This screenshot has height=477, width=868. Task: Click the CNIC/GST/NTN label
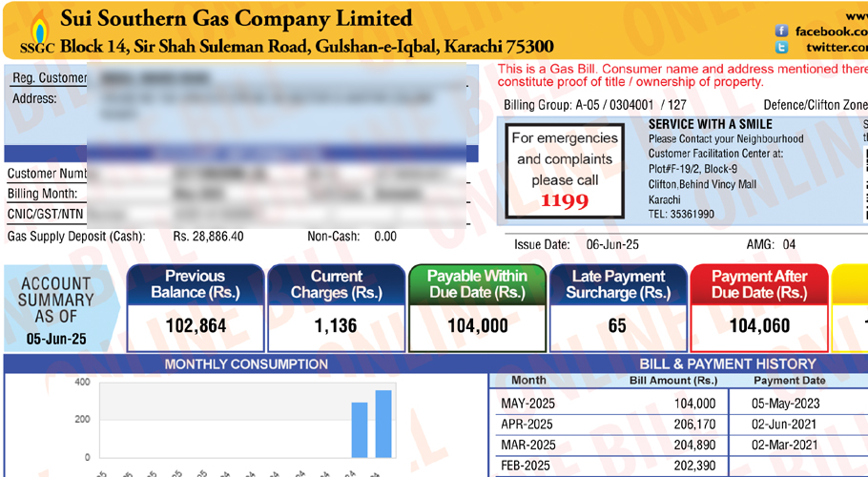point(46,214)
